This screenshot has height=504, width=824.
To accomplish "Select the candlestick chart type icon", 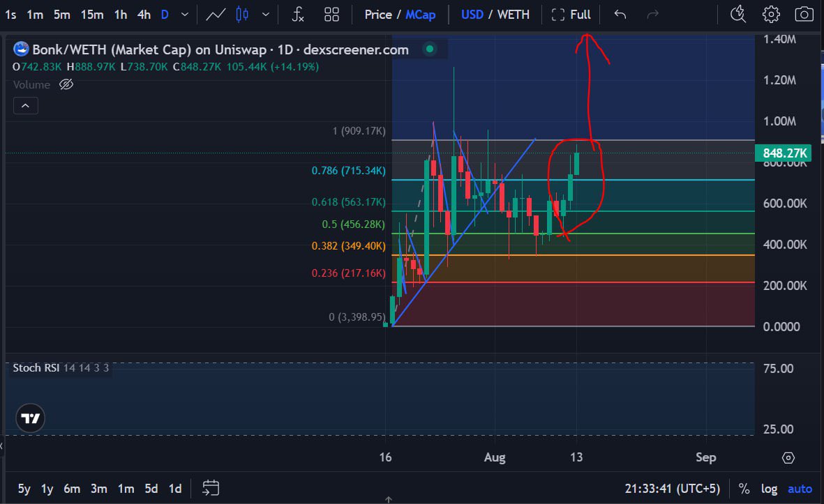I will point(242,15).
